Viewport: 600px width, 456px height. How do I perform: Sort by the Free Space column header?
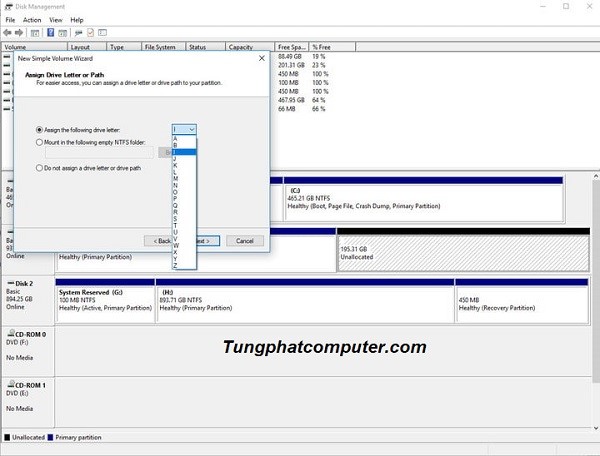click(x=292, y=47)
